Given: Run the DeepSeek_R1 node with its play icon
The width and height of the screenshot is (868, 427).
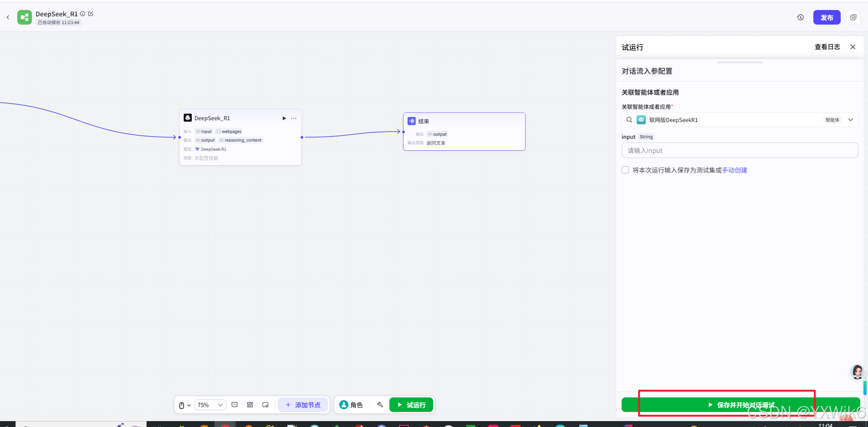Looking at the screenshot, I should coord(284,118).
